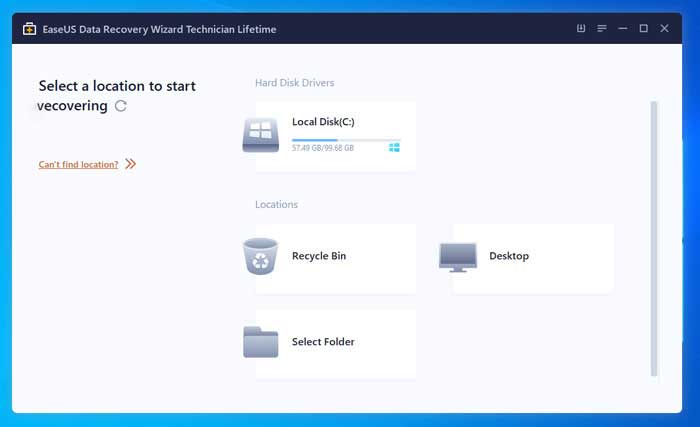The image size is (700, 427).
Task: Select the Local Disk(C:) label
Action: pyautogui.click(x=323, y=121)
